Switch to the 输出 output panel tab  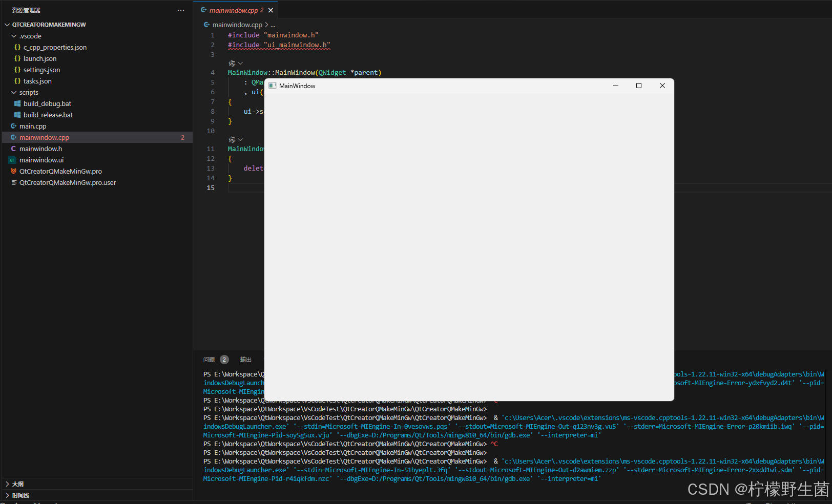(246, 360)
